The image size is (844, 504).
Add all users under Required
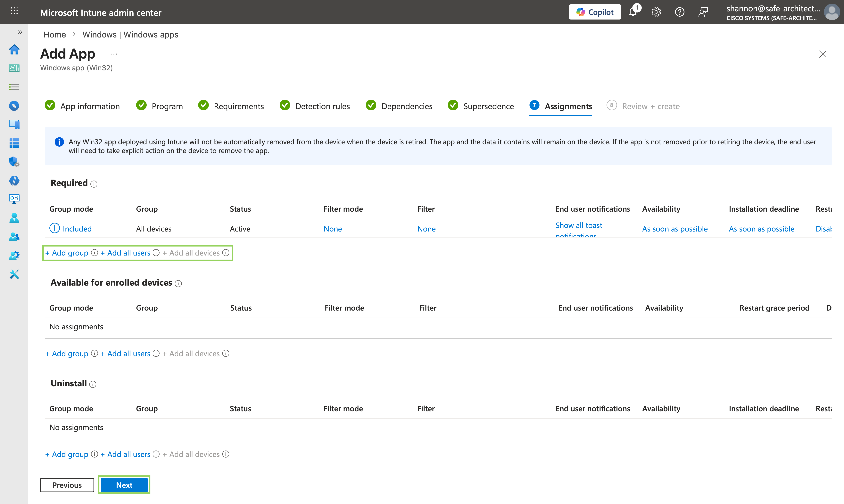[x=125, y=253]
